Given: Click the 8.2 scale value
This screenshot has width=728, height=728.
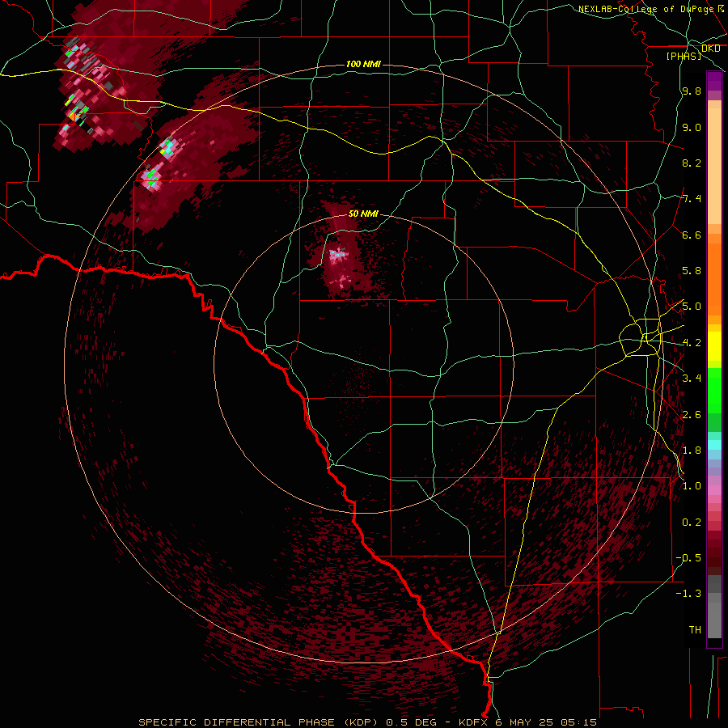Looking at the screenshot, I should pyautogui.click(x=692, y=163).
